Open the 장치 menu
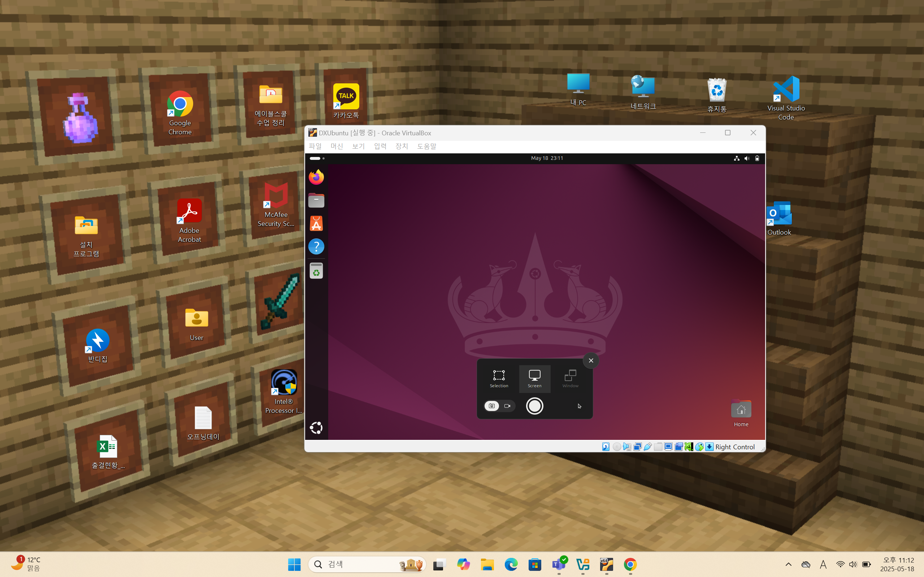Screen dimensions: 924x577 click(402, 146)
